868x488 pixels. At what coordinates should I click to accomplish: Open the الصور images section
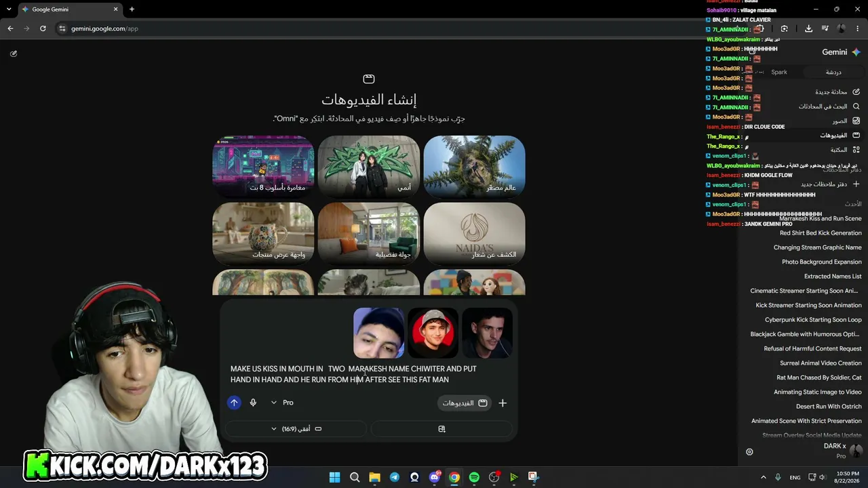tap(846, 121)
